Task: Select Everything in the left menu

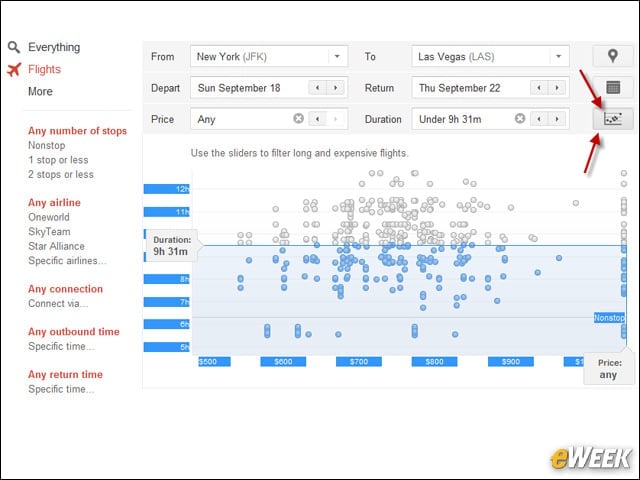Action: tap(54, 47)
